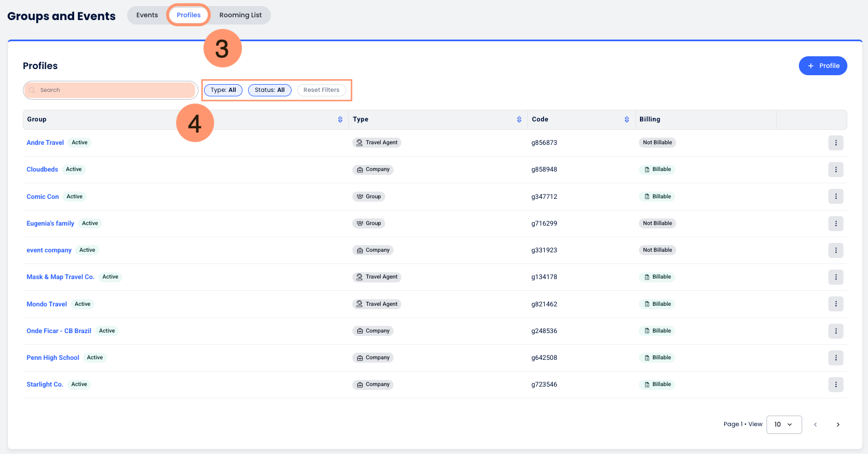Image resolution: width=868 pixels, height=454 pixels.
Task: Sort table using Code column sort icon
Action: pyautogui.click(x=627, y=120)
